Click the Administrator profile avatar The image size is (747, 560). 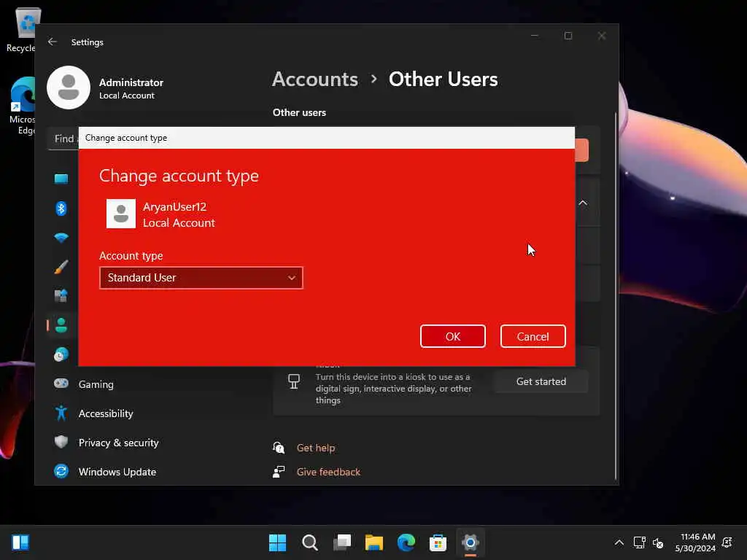pos(69,87)
